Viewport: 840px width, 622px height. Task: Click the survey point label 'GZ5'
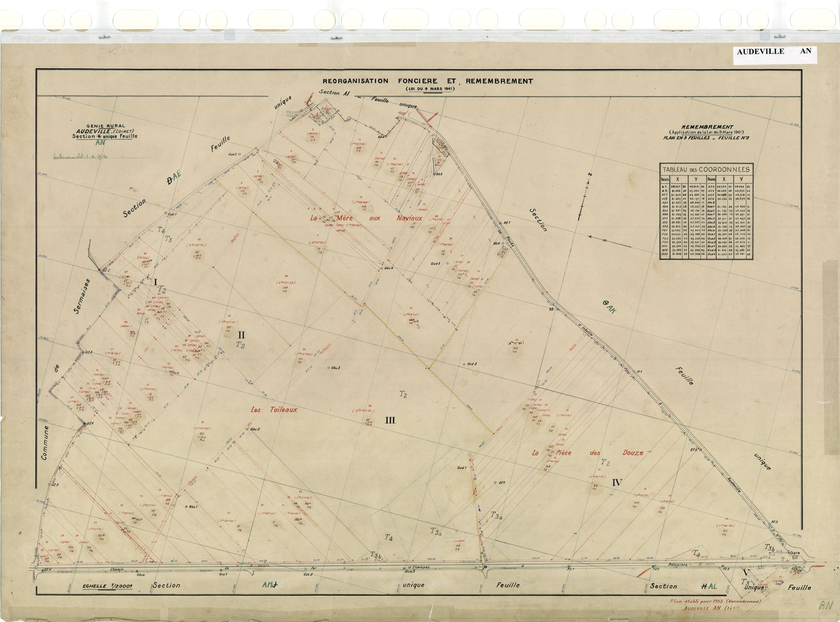tap(55, 485)
